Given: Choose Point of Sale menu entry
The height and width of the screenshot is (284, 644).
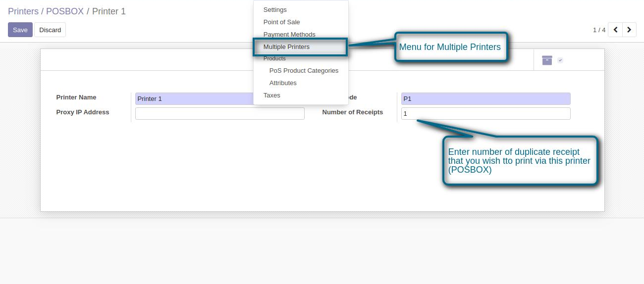Looking at the screenshot, I should click(281, 22).
